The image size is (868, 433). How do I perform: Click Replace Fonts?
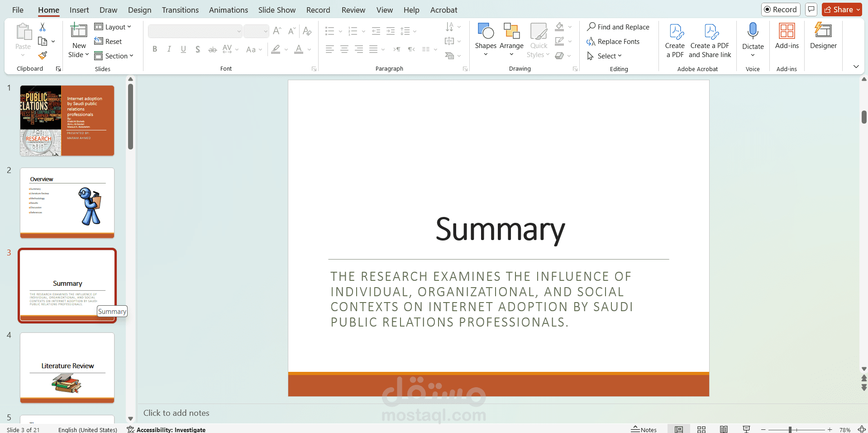[x=613, y=42]
